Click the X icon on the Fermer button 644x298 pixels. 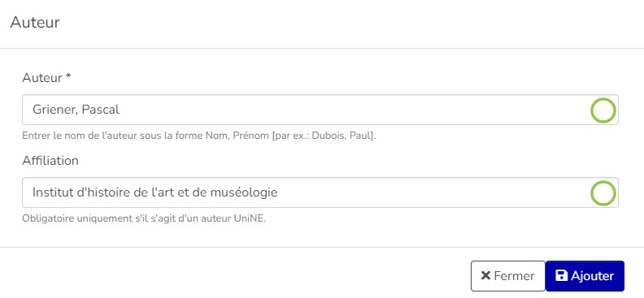click(485, 275)
